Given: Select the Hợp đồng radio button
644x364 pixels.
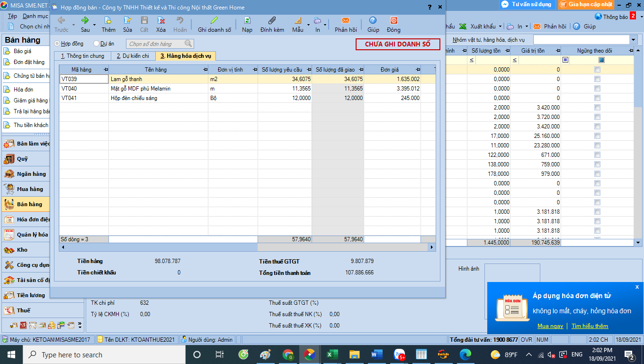Looking at the screenshot, I should pos(57,44).
